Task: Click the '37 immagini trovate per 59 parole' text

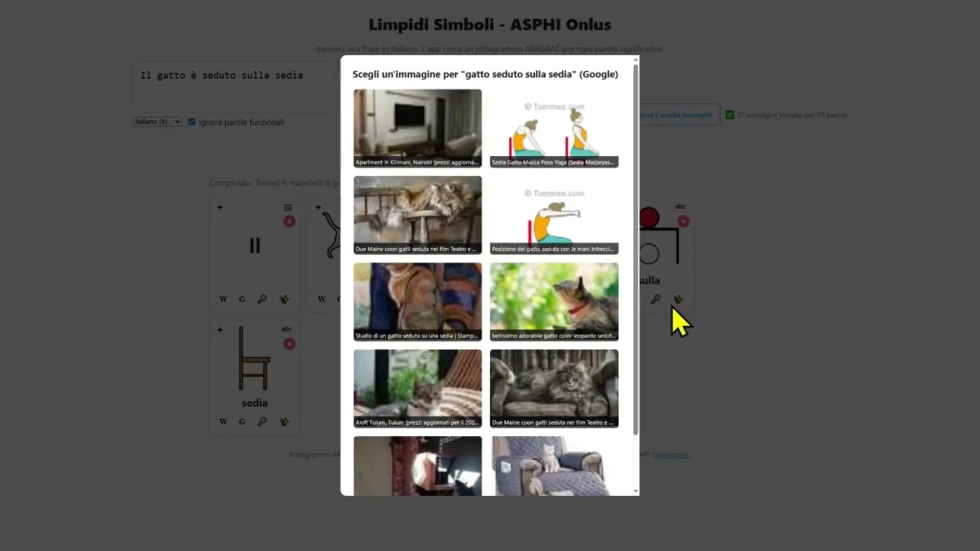Action: click(x=792, y=115)
